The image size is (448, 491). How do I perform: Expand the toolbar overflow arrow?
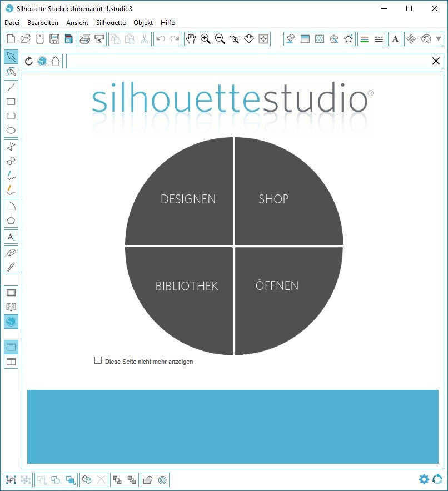[x=439, y=39]
